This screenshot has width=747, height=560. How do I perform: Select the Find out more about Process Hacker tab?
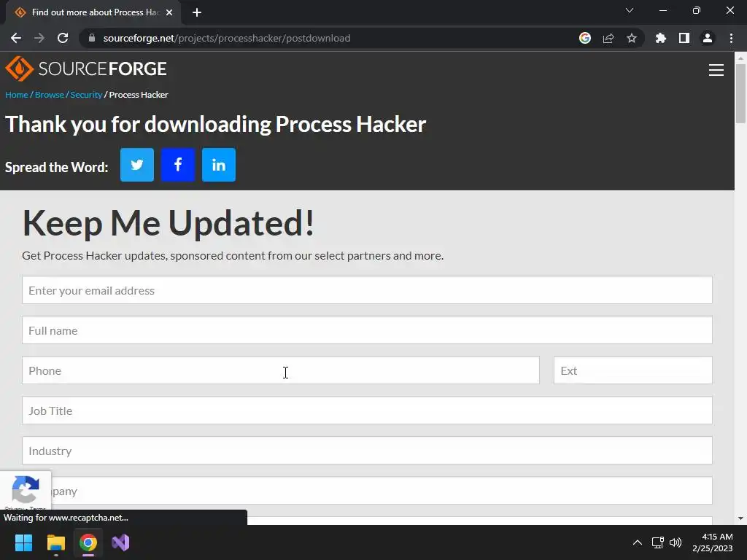point(93,12)
